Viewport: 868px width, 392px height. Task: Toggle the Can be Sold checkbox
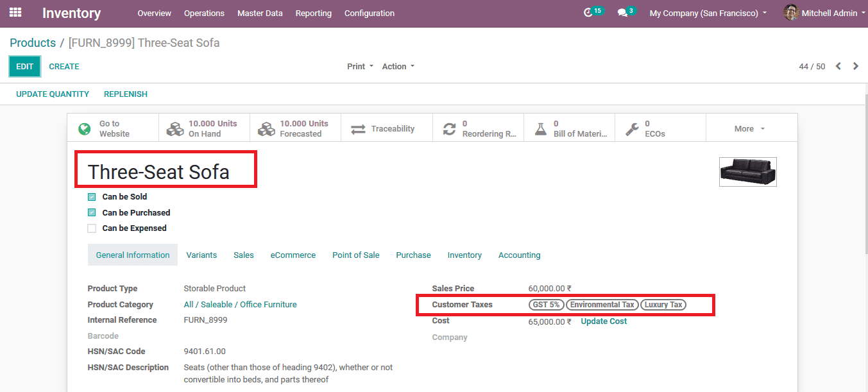click(x=92, y=197)
